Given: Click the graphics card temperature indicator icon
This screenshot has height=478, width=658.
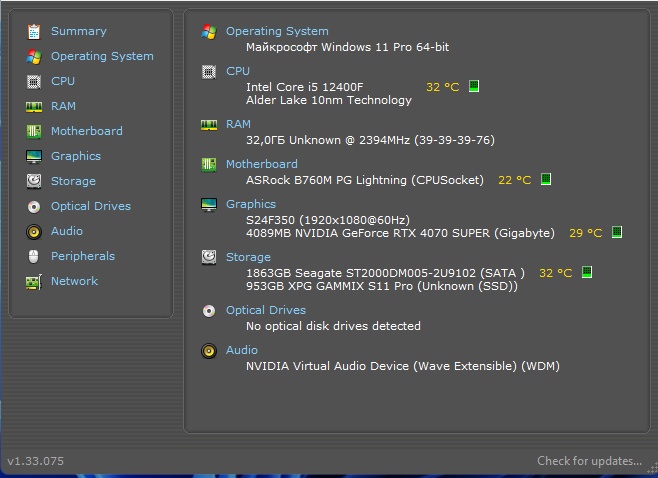Looking at the screenshot, I should (617, 233).
